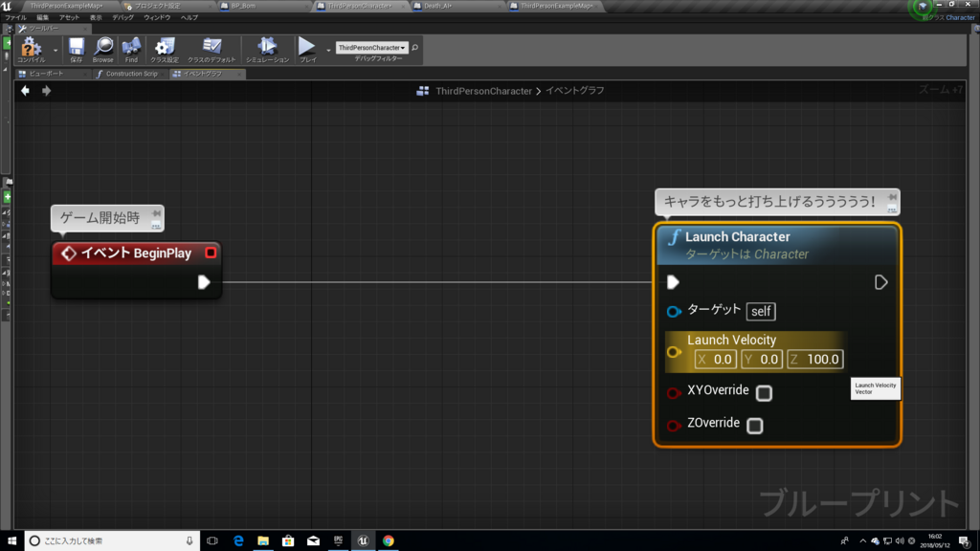Open the アセット menu

tap(69, 17)
